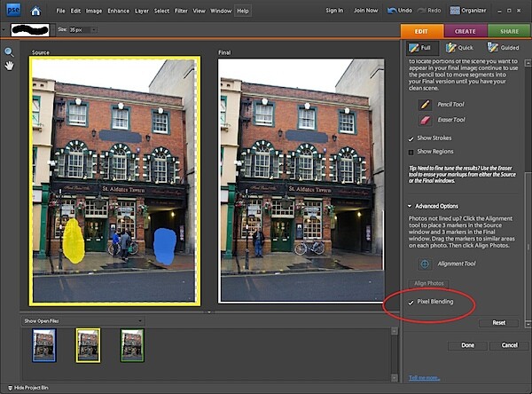Choose the Pencil Tool icon
This screenshot has height=394, width=532.
pyautogui.click(x=425, y=105)
